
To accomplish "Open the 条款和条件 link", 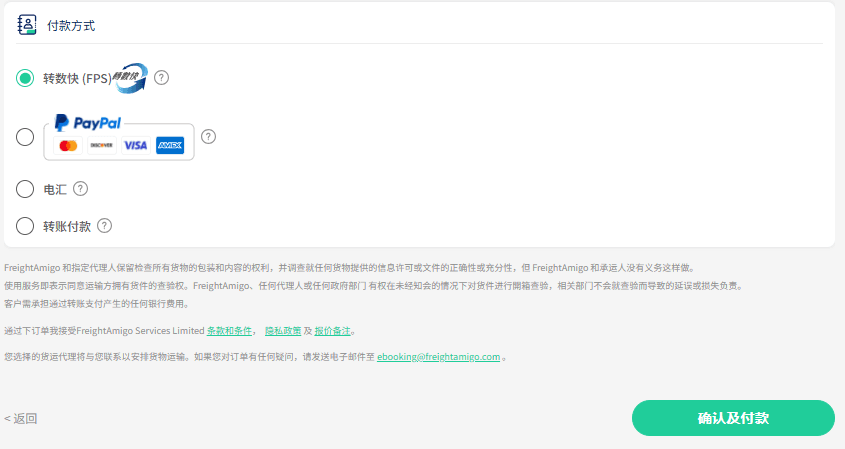I will click(x=230, y=331).
